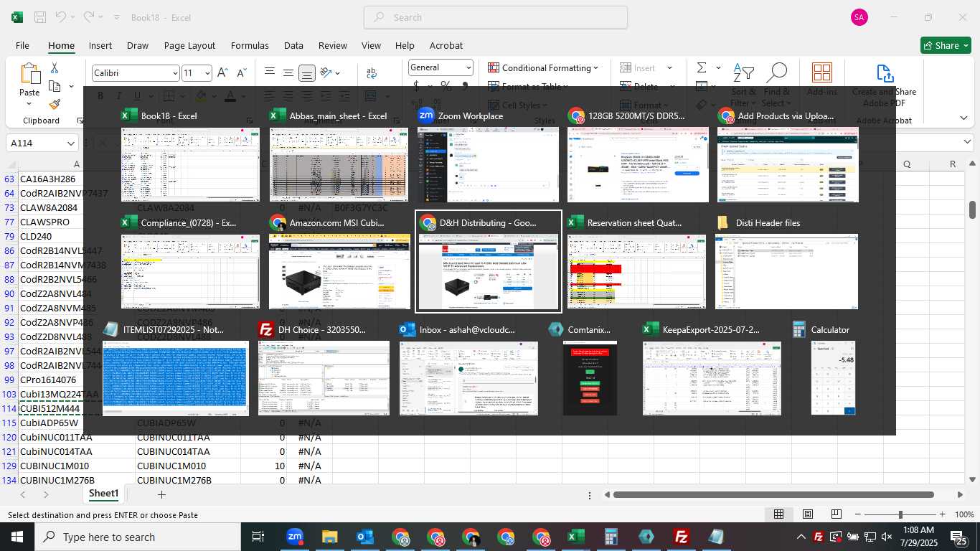Click the AutoSum sigma icon
980x551 pixels.
(702, 67)
